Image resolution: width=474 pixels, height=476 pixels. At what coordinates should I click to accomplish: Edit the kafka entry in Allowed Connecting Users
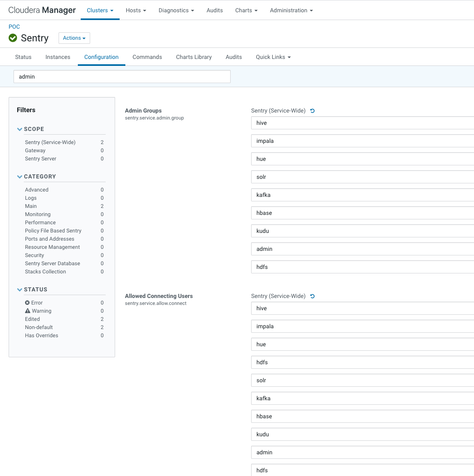pyautogui.click(x=363, y=398)
